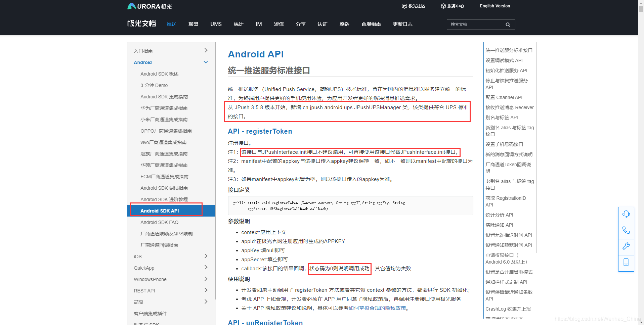
Task: Open OPPO厂商通道集成指南
Action: (166, 131)
